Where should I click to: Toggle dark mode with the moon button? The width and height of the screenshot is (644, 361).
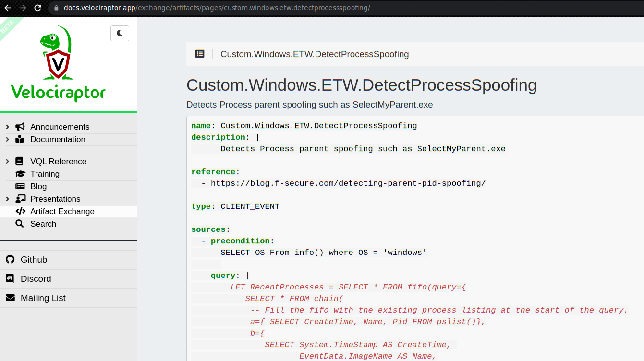120,33
